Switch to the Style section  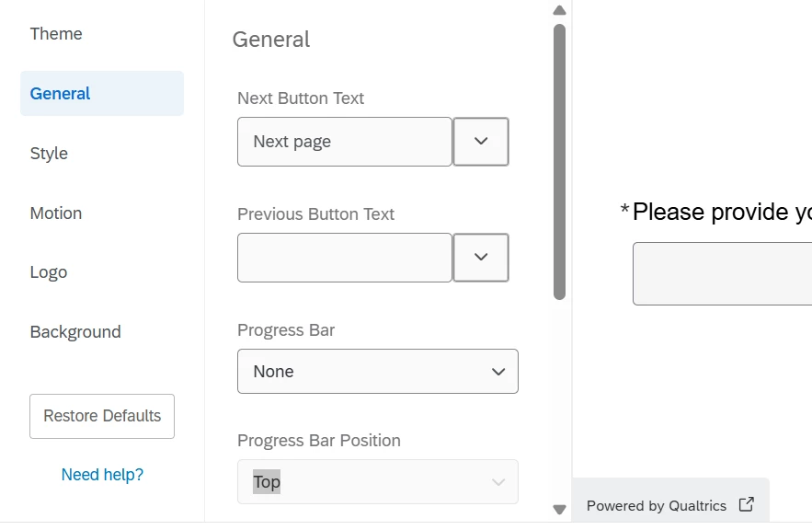tap(49, 154)
